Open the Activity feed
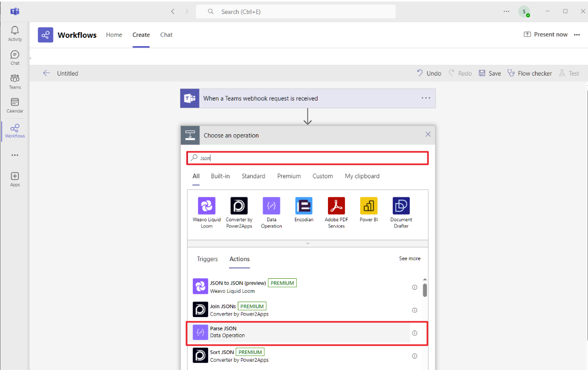This screenshot has width=588, height=370. pyautogui.click(x=14, y=32)
